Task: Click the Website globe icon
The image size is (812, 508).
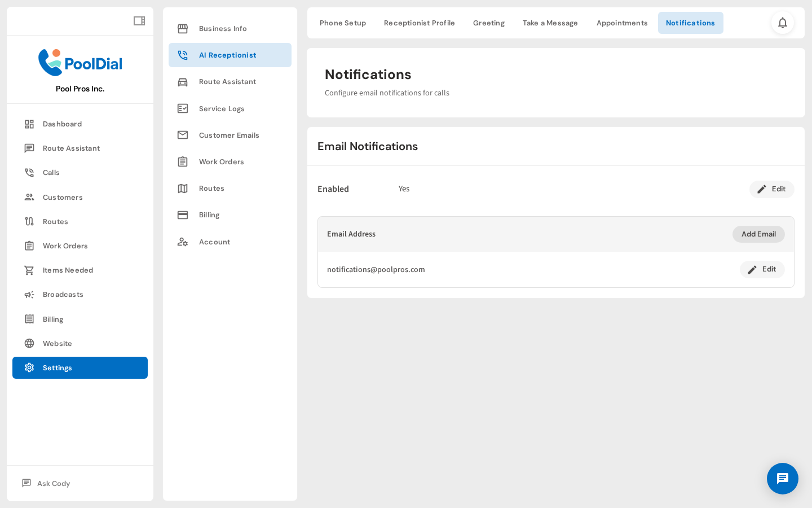Action: pos(29,343)
